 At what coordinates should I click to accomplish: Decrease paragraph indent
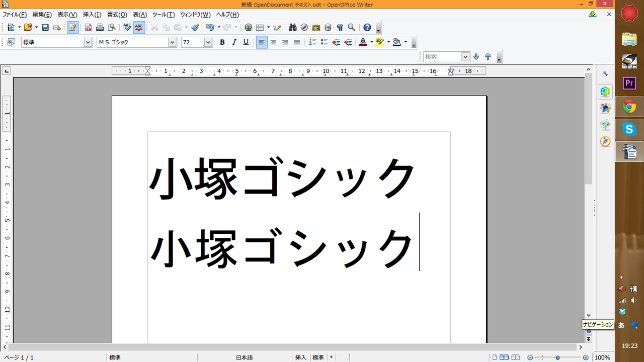pyautogui.click(x=336, y=42)
